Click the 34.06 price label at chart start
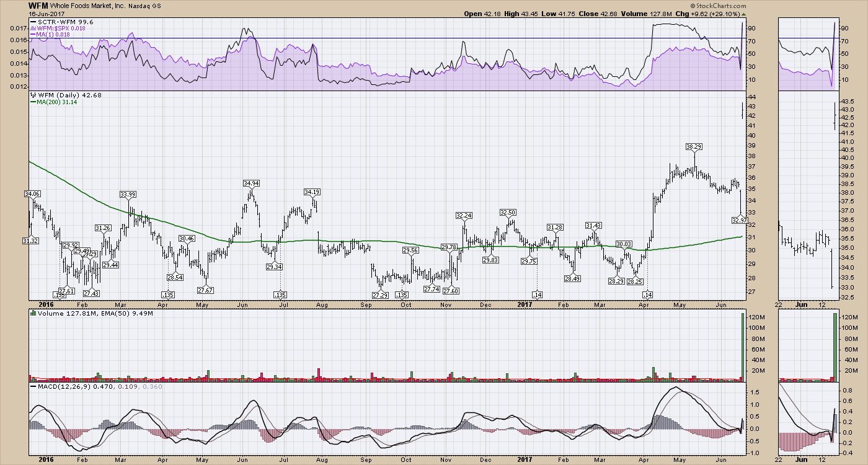868x465 pixels. pos(32,194)
